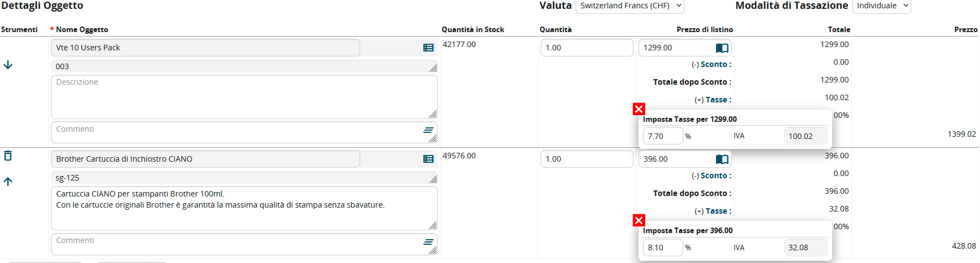Click Tasse link for Brother Cartuccia item
The height and width of the screenshot is (263, 980).
coord(716,211)
